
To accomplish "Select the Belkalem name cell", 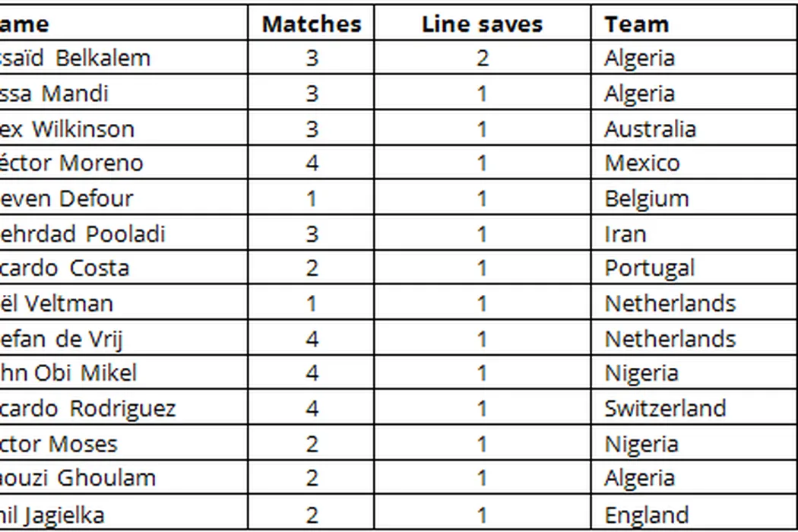I will pos(76,58).
